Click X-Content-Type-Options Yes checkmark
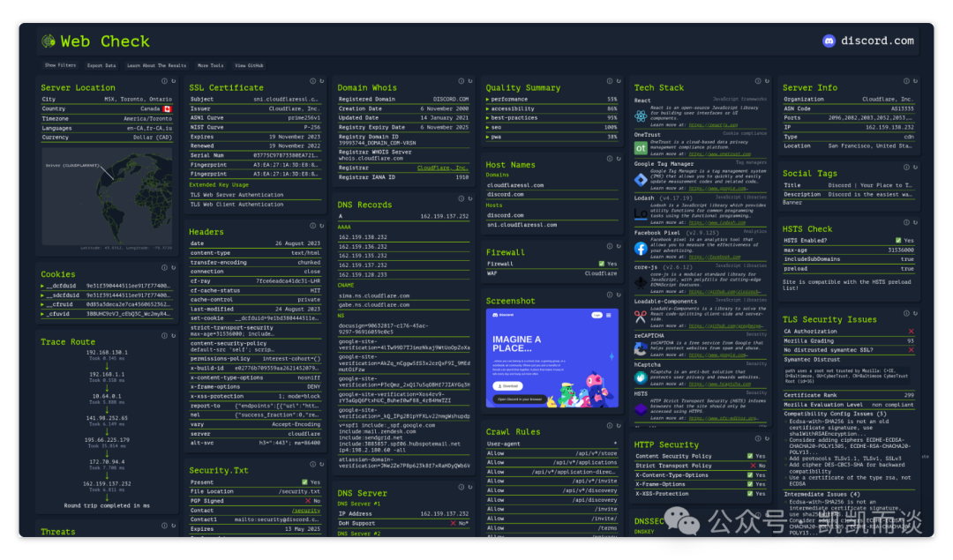The image size is (953, 560). pyautogui.click(x=750, y=475)
